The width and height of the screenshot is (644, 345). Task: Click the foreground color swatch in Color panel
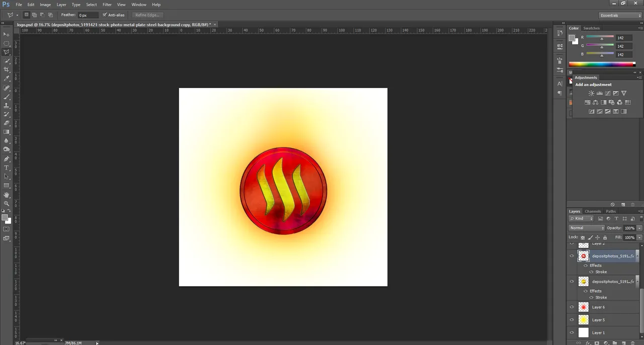coord(572,38)
